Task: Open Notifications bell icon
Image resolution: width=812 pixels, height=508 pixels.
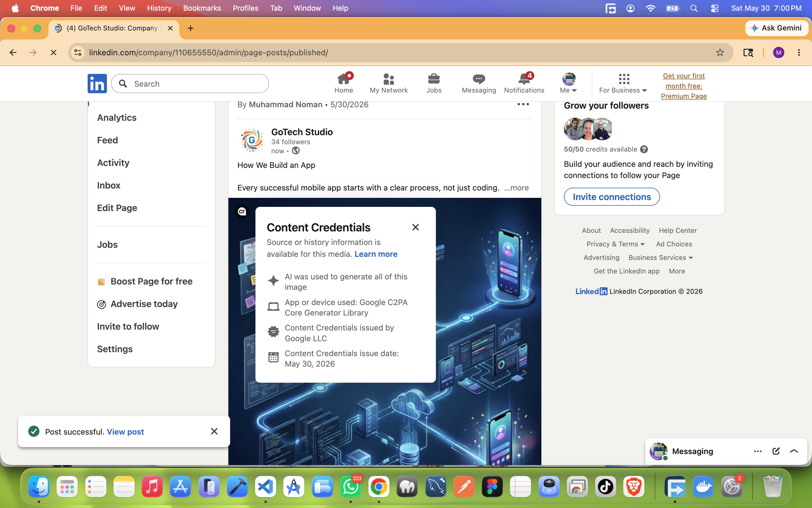Action: [524, 83]
